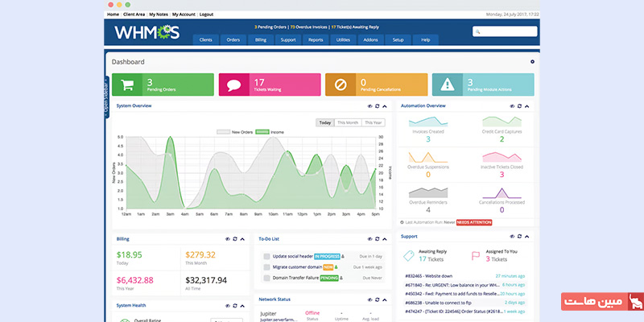Switch chart range to This Year
The width and height of the screenshot is (644, 322).
(374, 122)
